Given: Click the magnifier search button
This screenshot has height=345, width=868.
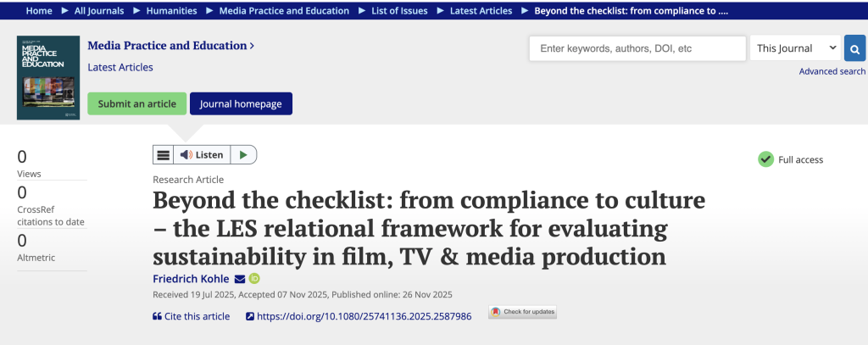Looking at the screenshot, I should tap(854, 48).
